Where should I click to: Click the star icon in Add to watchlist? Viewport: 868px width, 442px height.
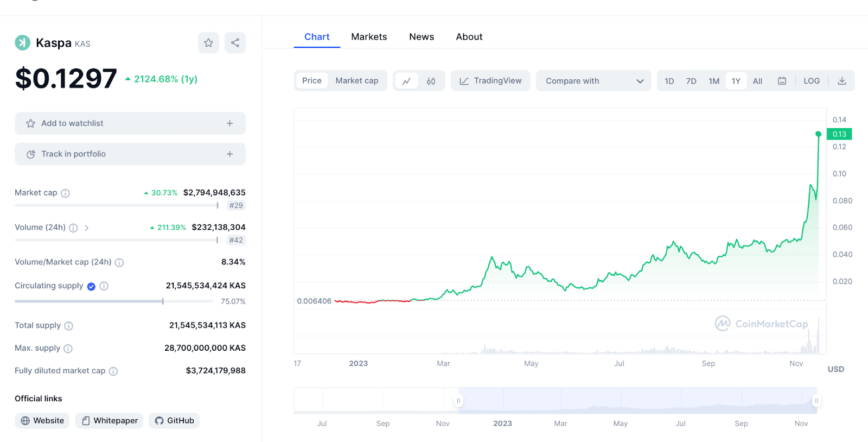point(31,123)
